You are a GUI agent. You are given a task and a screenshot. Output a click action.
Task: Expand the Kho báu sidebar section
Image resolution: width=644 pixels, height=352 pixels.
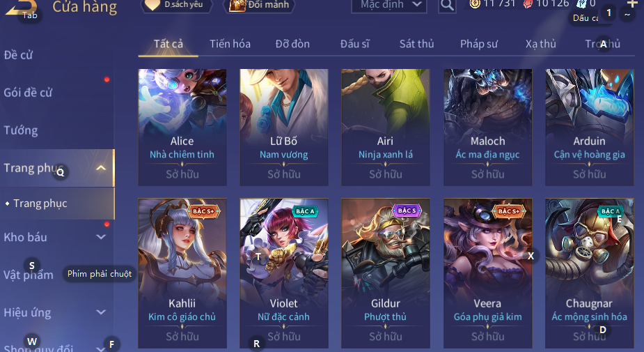click(101, 237)
